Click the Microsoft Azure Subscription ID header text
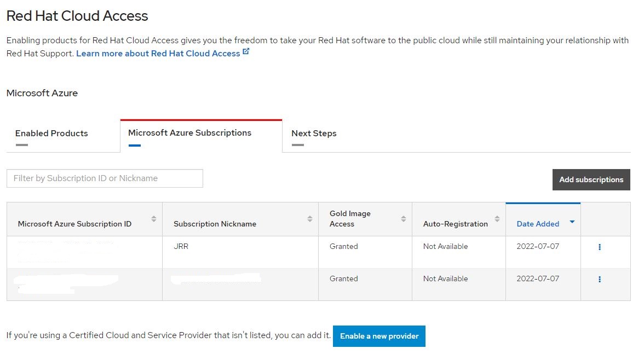This screenshot has width=644, height=360. point(74,224)
